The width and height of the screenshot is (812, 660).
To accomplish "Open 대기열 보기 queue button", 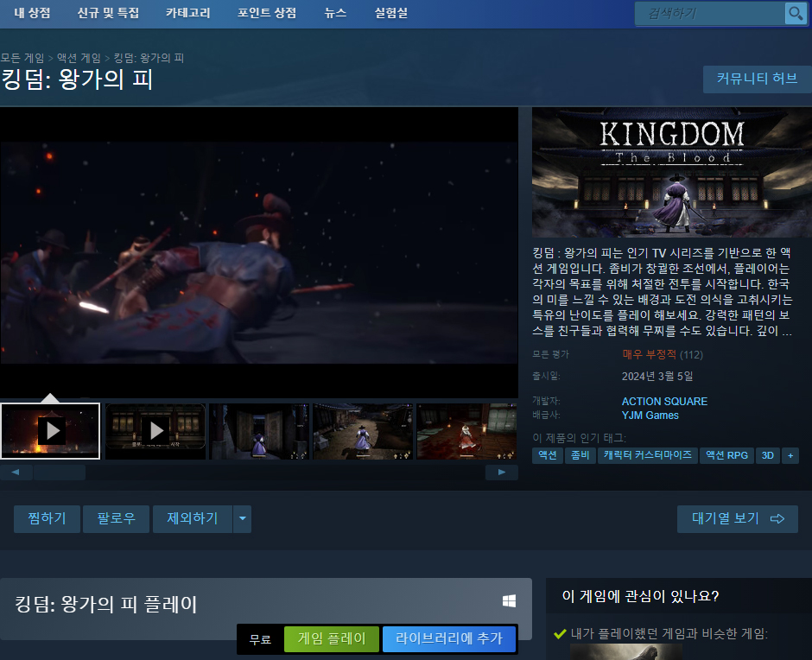I will pos(738,518).
